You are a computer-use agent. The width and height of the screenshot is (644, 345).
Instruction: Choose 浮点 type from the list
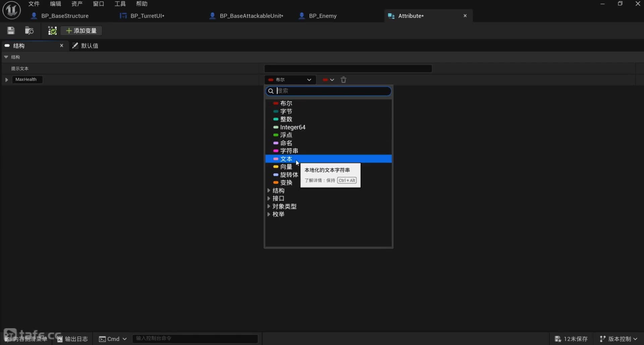pos(286,135)
